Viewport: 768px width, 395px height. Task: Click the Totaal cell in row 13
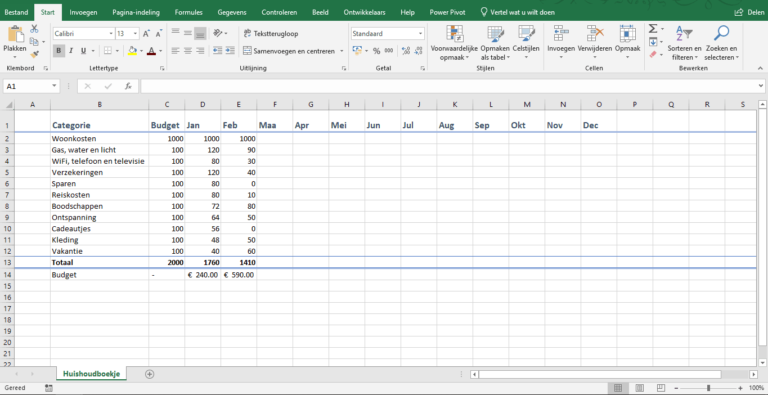click(99, 263)
